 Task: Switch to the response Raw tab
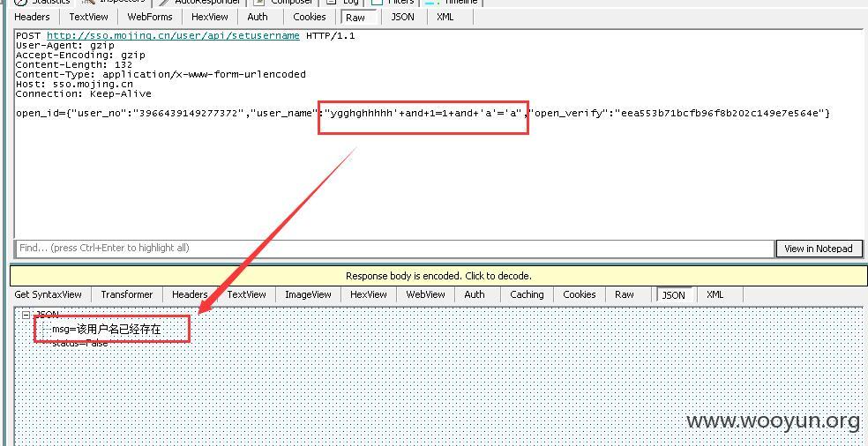(625, 294)
